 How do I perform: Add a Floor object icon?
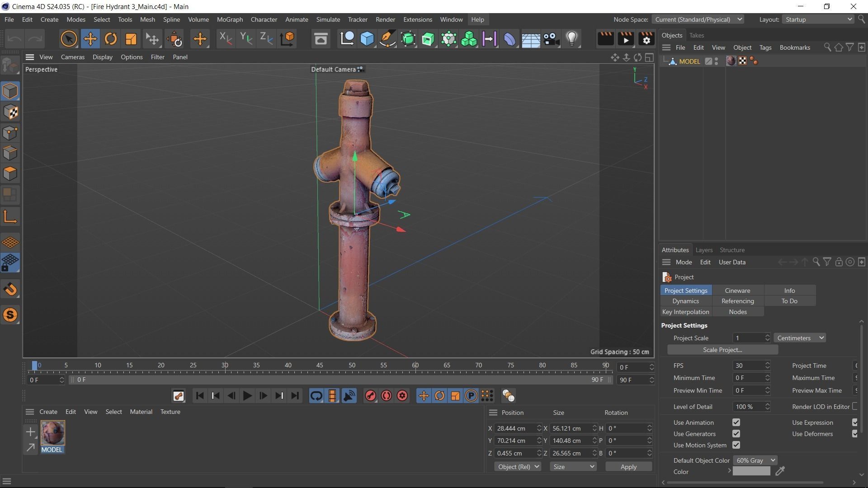click(531, 39)
